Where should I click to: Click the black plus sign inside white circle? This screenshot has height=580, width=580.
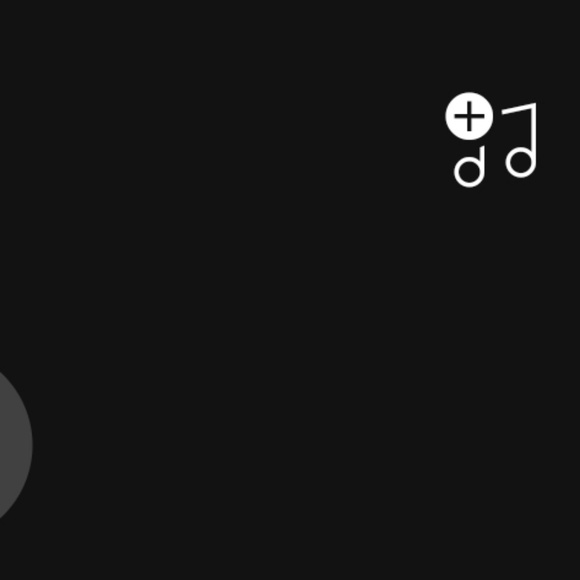pos(469,116)
